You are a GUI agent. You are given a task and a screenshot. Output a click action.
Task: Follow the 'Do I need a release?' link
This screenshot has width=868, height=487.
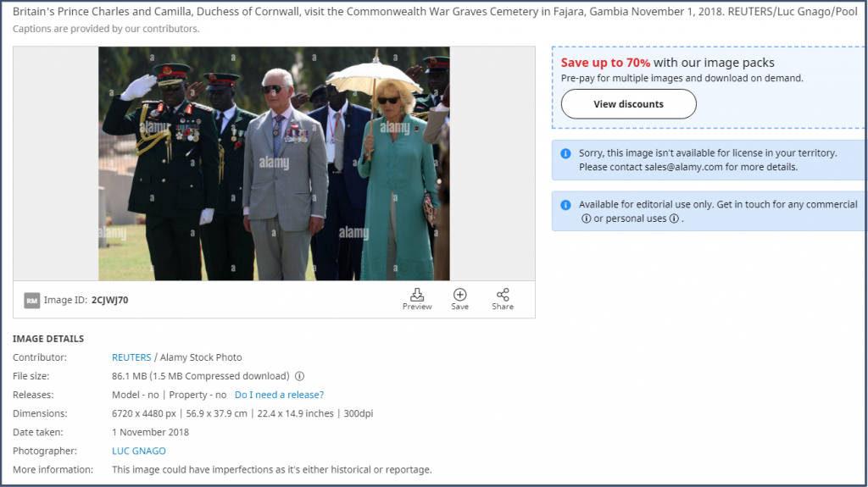[279, 395]
